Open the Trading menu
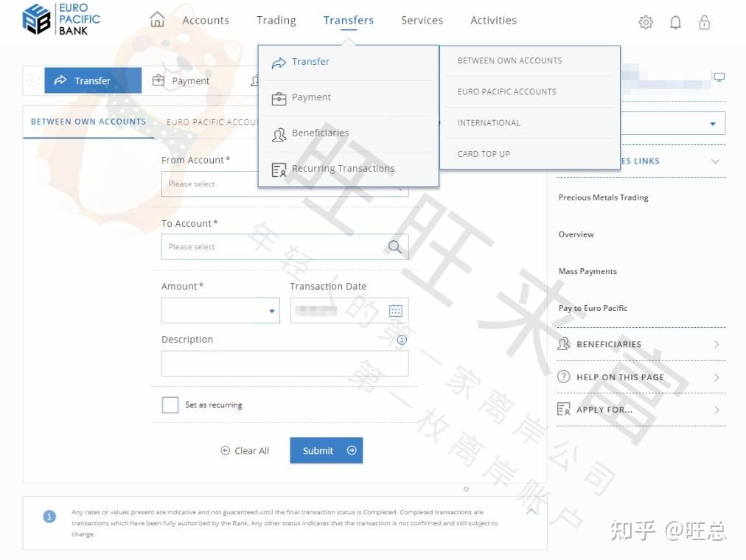 point(276,20)
